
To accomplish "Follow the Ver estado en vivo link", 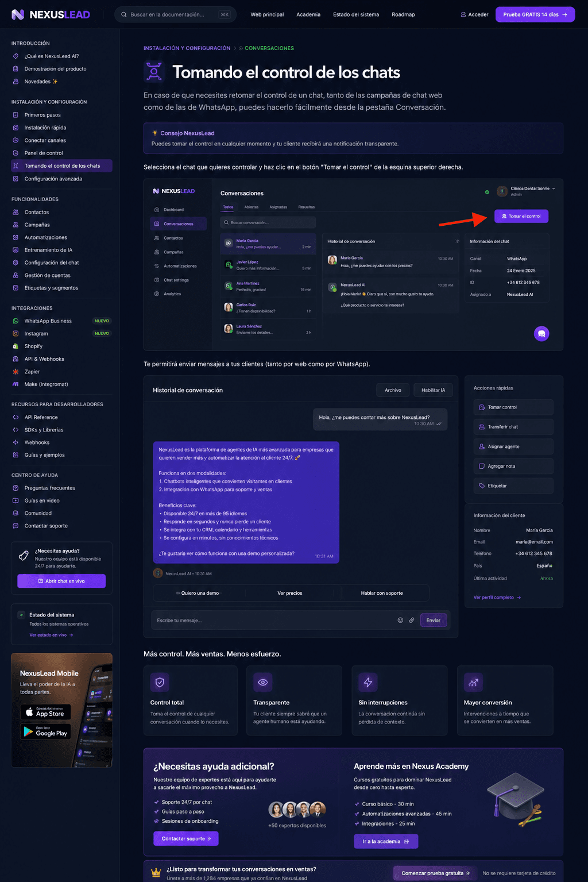I will point(51,635).
